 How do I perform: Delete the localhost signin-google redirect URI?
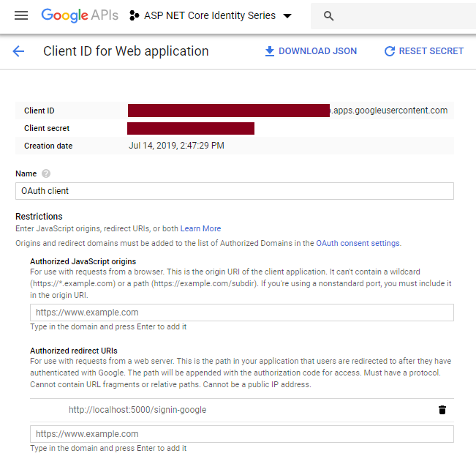coord(442,410)
